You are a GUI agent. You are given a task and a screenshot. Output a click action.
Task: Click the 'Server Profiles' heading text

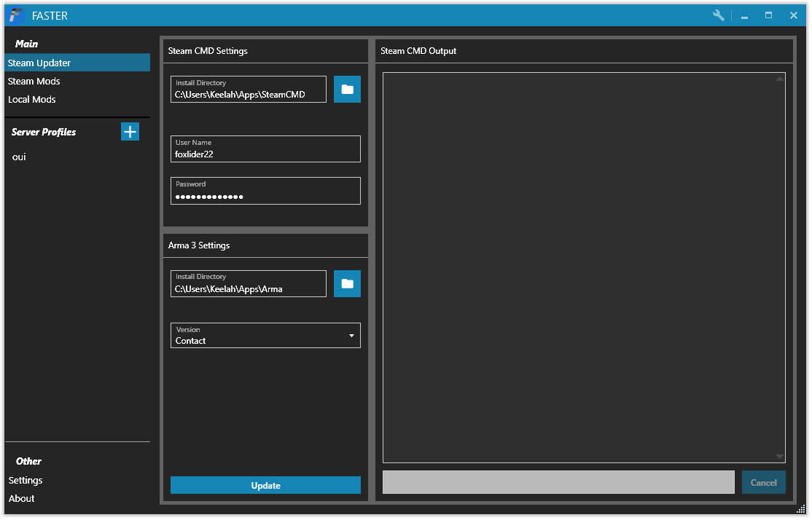point(44,132)
